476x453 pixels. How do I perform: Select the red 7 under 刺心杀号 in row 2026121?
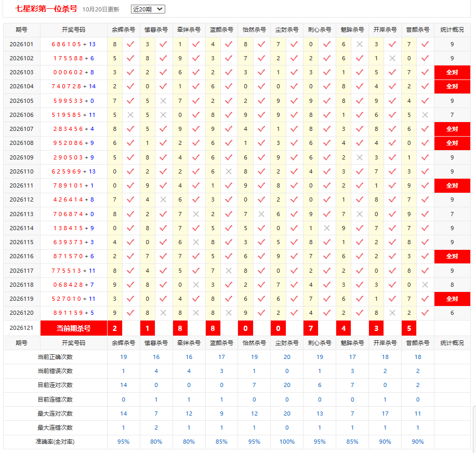coord(311,328)
